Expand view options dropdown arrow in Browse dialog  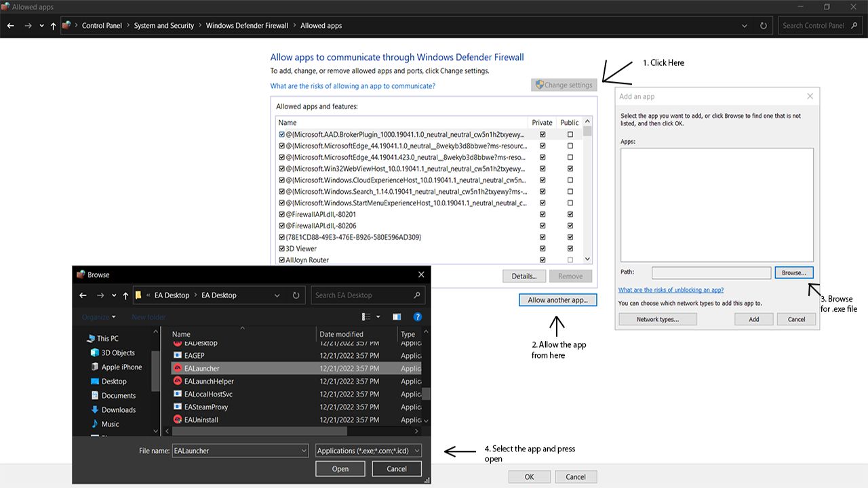pos(378,317)
